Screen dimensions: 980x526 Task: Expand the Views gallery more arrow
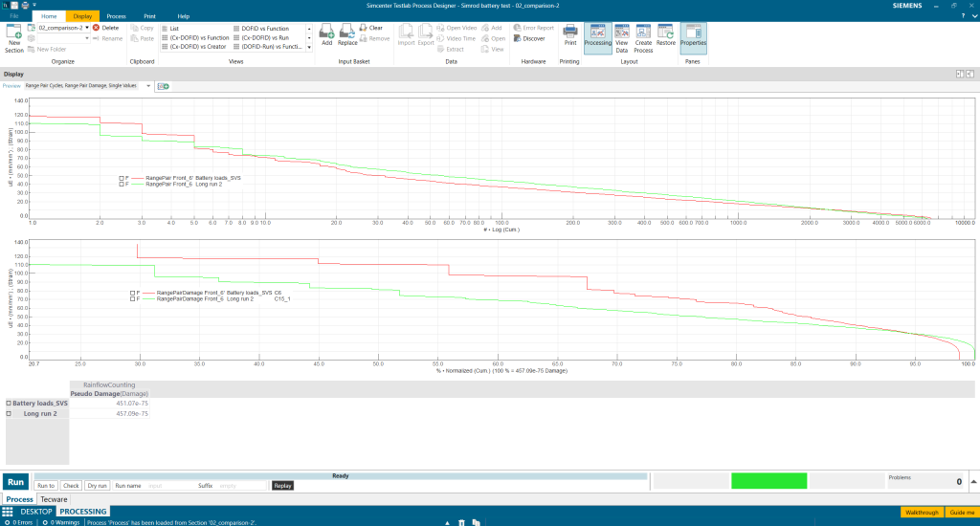[x=309, y=47]
